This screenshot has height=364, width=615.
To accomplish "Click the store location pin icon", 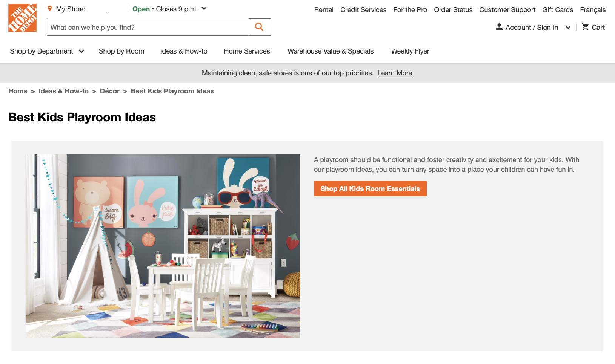I will click(49, 9).
